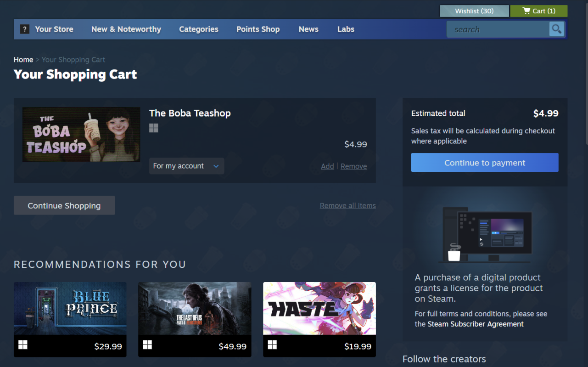The height and width of the screenshot is (367, 588).
Task: Click the question mark icon beside Your Store
Action: coord(24,29)
